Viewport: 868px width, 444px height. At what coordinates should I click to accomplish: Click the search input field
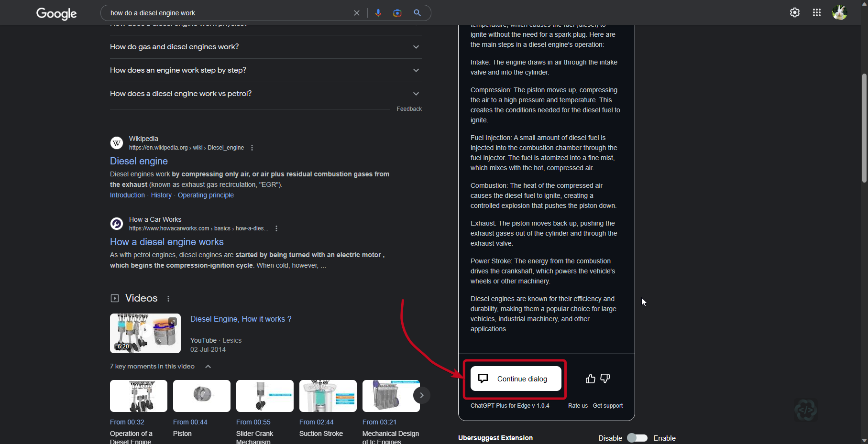(x=230, y=13)
